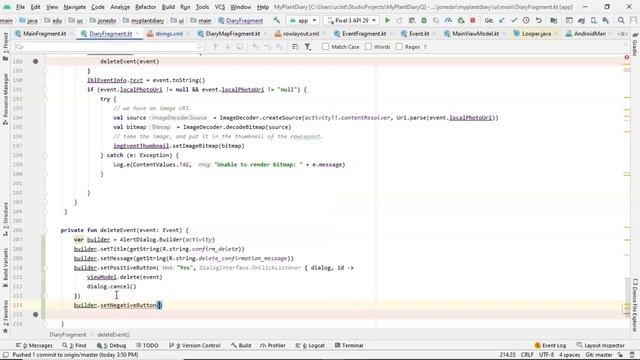The height and width of the screenshot is (360, 640).
Task: Stop the running app with the red square
Action: point(473,20)
